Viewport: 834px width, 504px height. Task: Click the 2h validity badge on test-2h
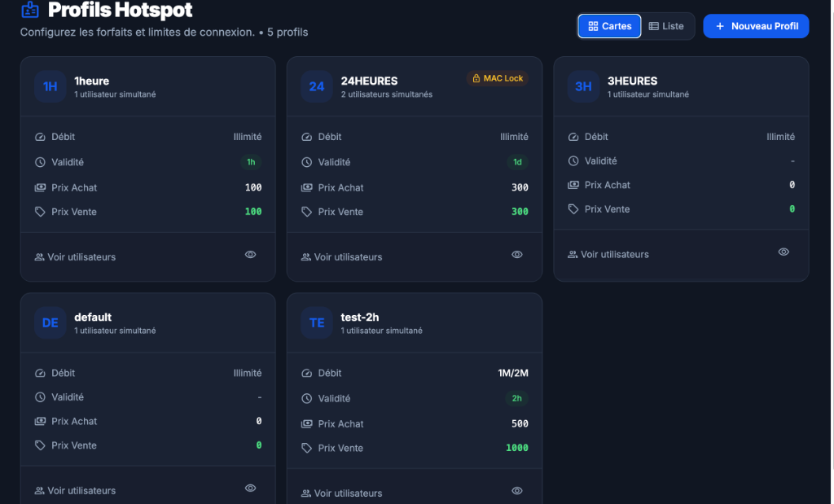[x=516, y=399]
